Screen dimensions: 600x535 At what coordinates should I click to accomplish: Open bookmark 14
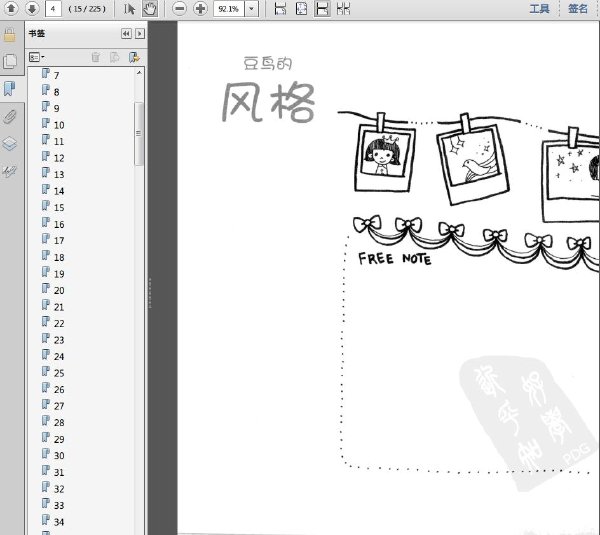tap(59, 191)
